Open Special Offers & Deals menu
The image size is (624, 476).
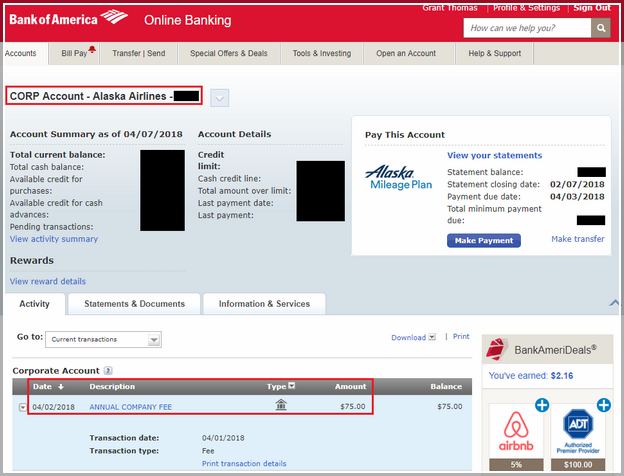point(229,53)
